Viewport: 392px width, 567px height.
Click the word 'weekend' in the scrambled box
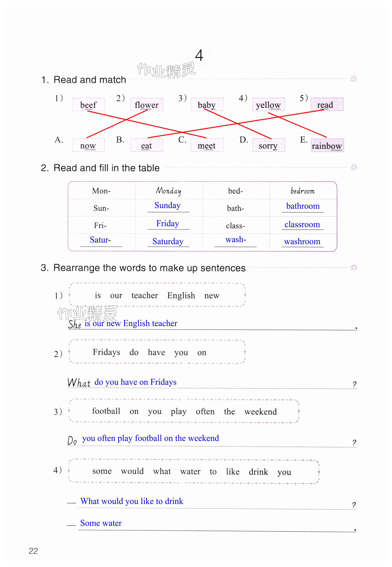point(260,411)
